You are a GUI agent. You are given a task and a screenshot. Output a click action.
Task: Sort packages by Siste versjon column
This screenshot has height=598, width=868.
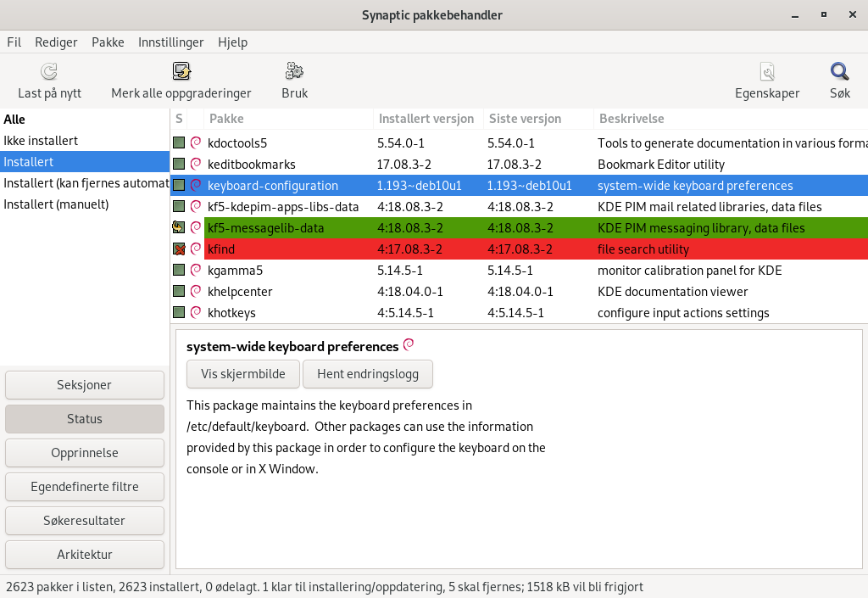pyautogui.click(x=523, y=119)
